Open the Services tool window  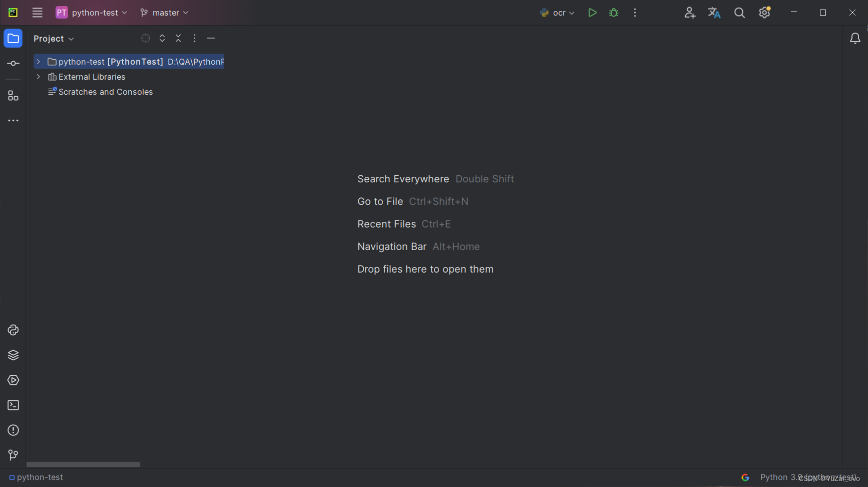pyautogui.click(x=13, y=380)
